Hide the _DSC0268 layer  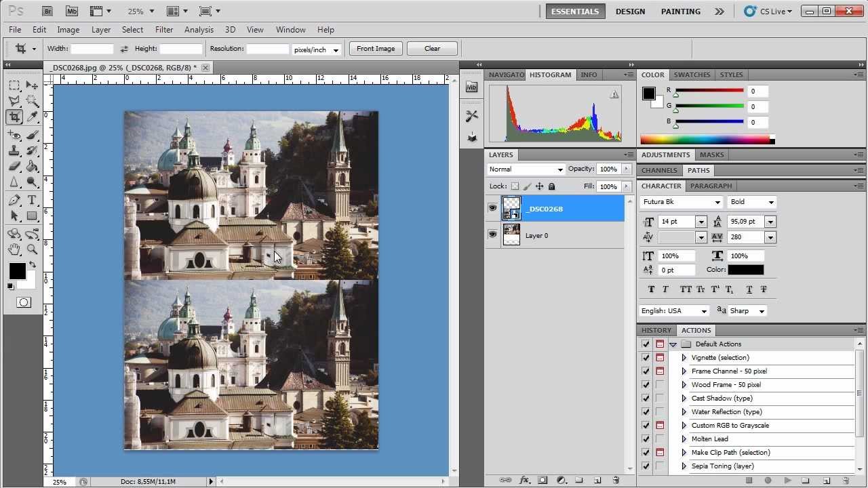(x=492, y=209)
